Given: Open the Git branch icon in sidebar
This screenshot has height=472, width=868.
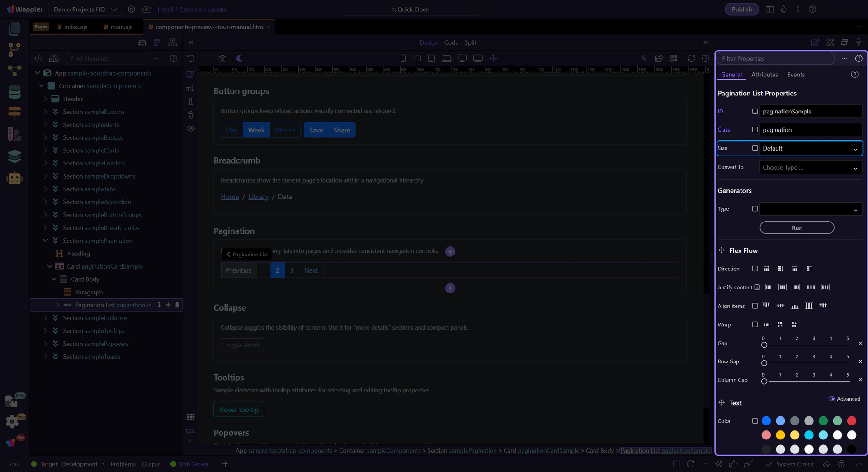Looking at the screenshot, I should [14, 50].
